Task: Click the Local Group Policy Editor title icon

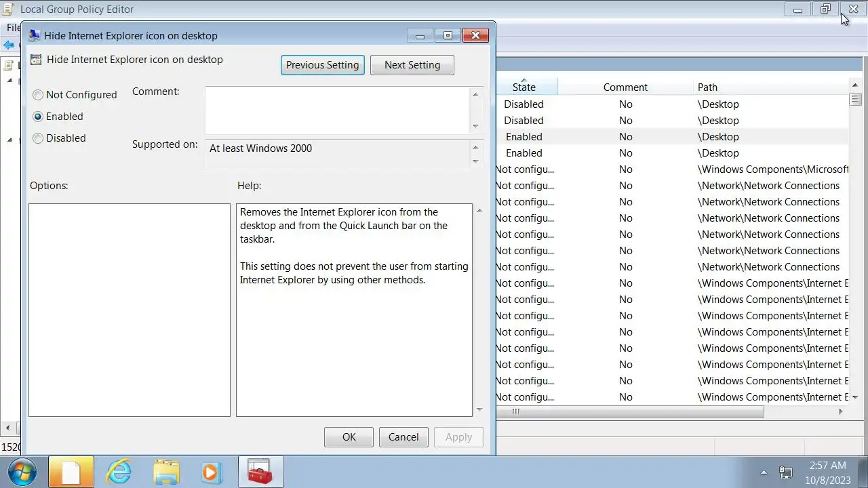Action: point(9,9)
